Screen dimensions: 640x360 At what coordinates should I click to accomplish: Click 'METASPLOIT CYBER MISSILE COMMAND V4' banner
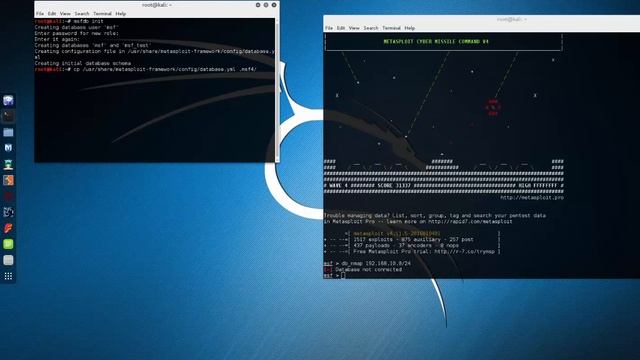pyautogui.click(x=436, y=42)
